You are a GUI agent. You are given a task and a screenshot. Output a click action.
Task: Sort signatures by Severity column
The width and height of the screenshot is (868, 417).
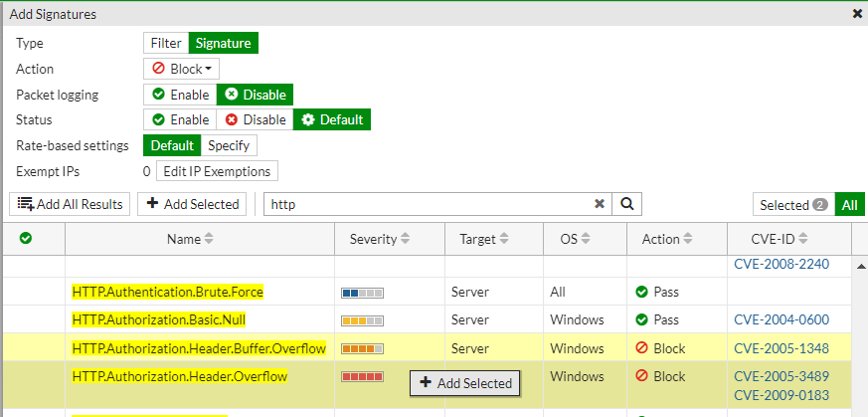(382, 239)
